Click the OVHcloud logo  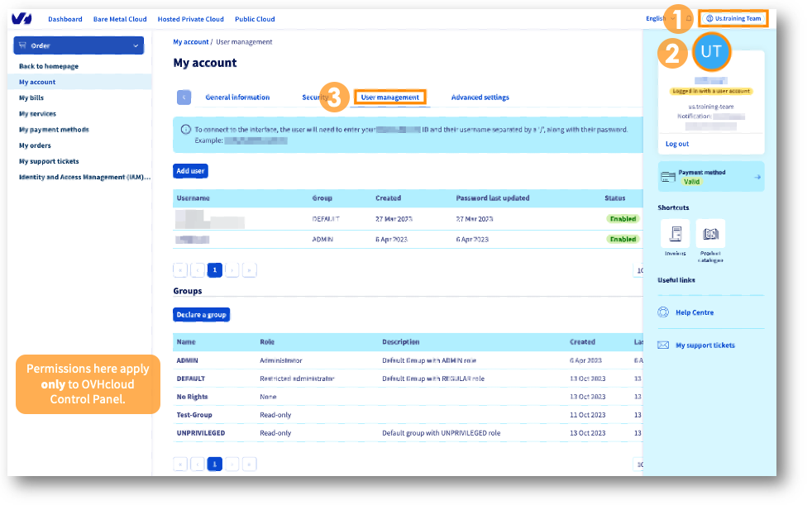tap(21, 19)
